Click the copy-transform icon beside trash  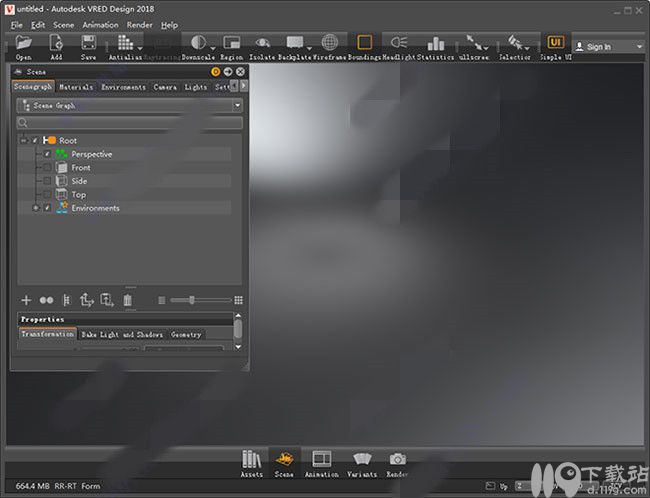click(x=107, y=300)
